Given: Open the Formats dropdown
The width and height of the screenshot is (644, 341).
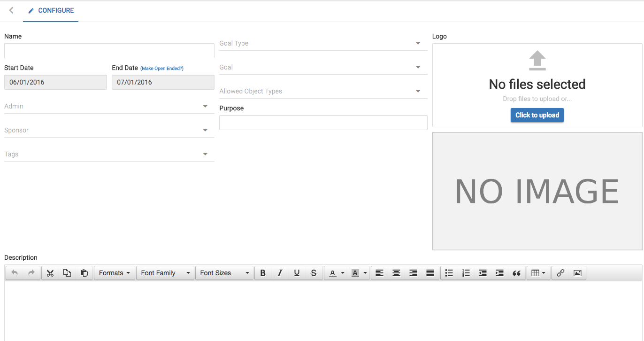Looking at the screenshot, I should pyautogui.click(x=115, y=273).
